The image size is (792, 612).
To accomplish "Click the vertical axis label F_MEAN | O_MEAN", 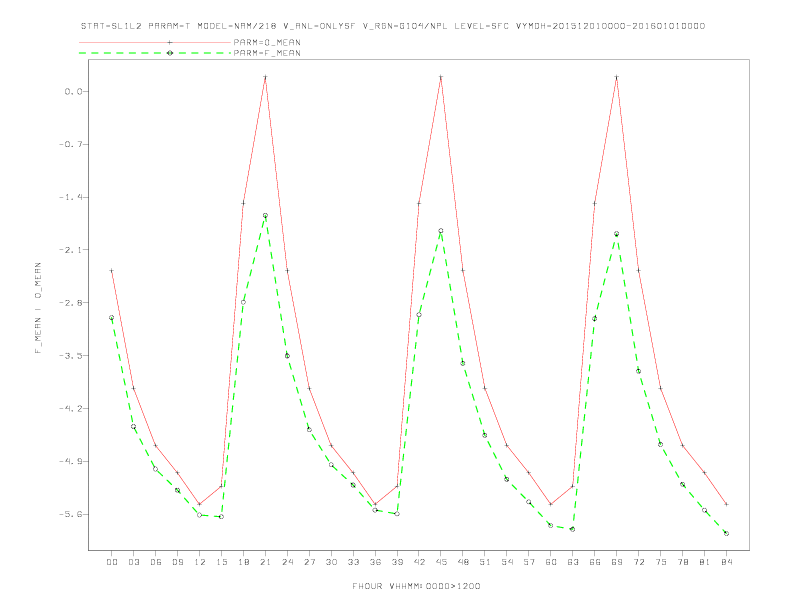I will (x=38, y=308).
